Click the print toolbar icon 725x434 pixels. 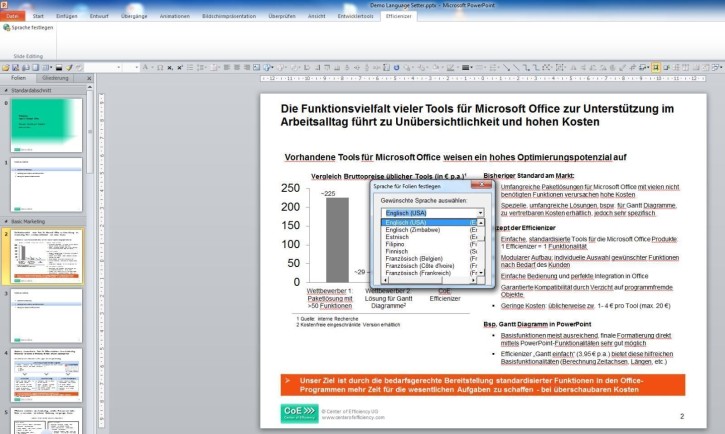point(25,67)
